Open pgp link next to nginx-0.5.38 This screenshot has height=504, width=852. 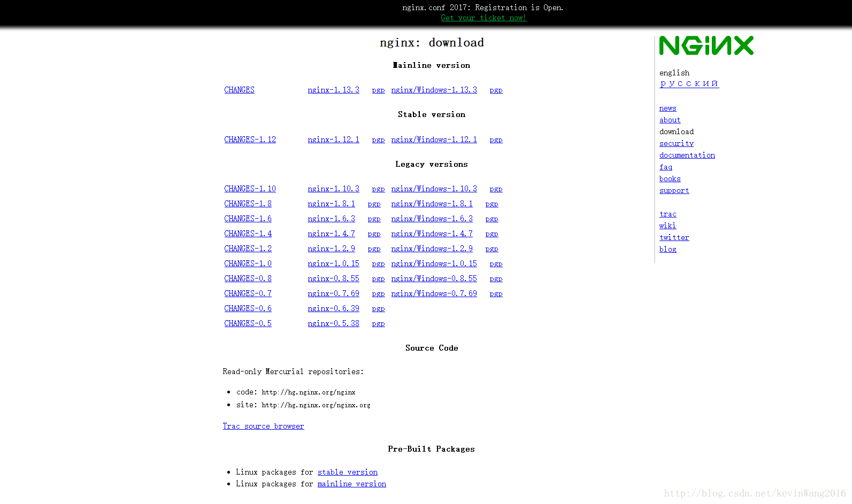click(378, 324)
